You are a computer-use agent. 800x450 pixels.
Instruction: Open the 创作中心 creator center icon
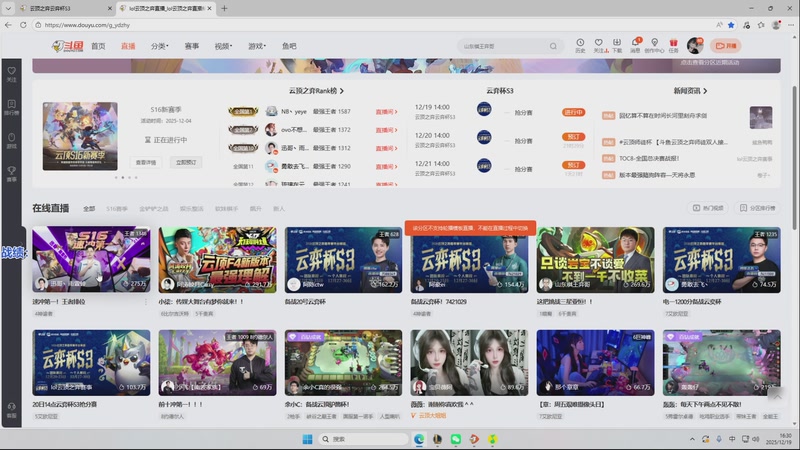(x=654, y=45)
